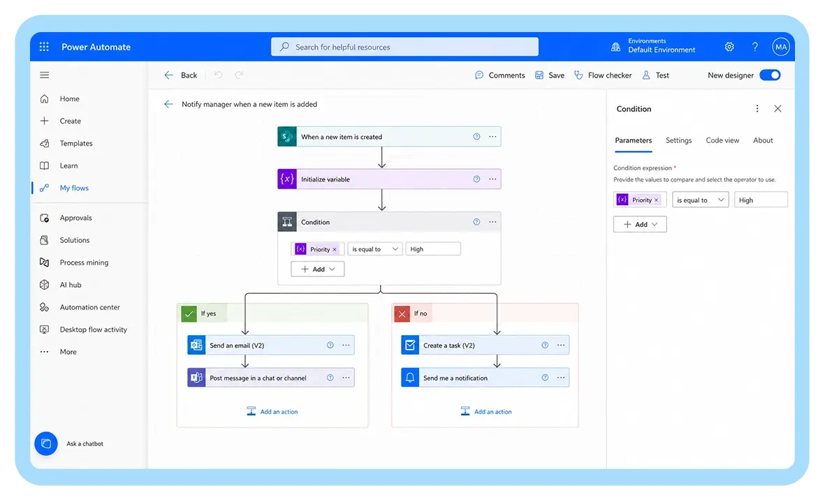Expand More in the left navigation
The height and width of the screenshot is (504, 825).
[x=68, y=352]
